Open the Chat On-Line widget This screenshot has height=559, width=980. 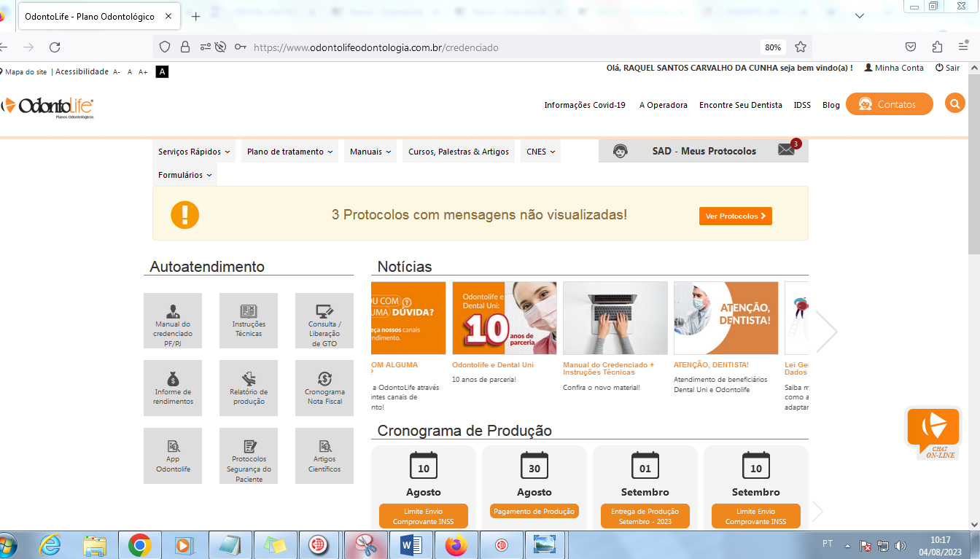pyautogui.click(x=933, y=433)
